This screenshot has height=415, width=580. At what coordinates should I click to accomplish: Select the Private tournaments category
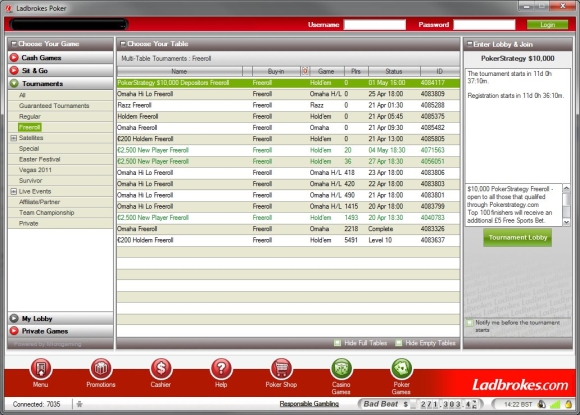pyautogui.click(x=28, y=223)
